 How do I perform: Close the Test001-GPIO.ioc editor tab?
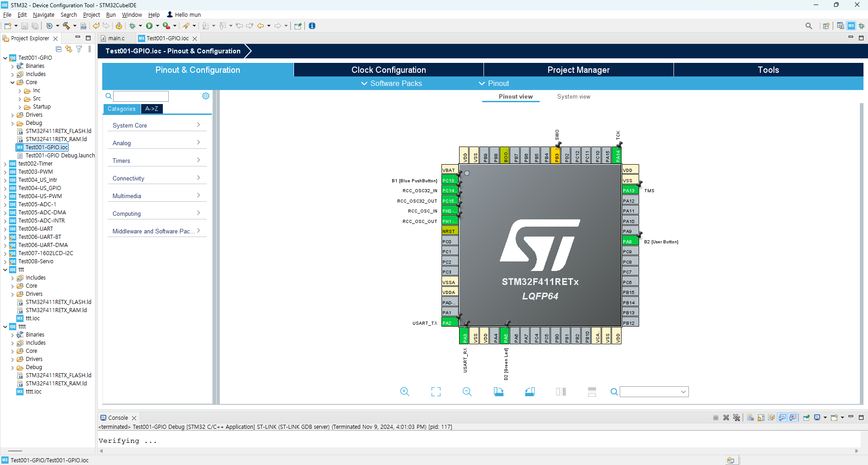tap(195, 38)
